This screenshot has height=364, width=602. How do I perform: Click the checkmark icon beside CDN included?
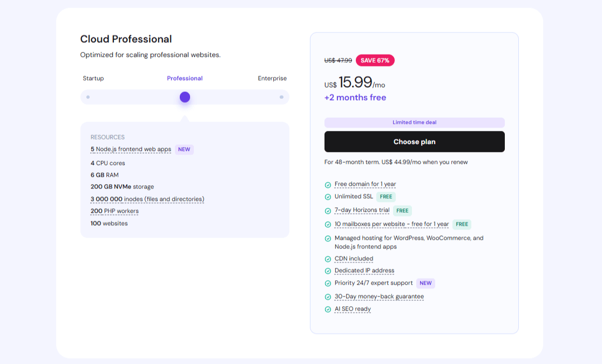[328, 259]
